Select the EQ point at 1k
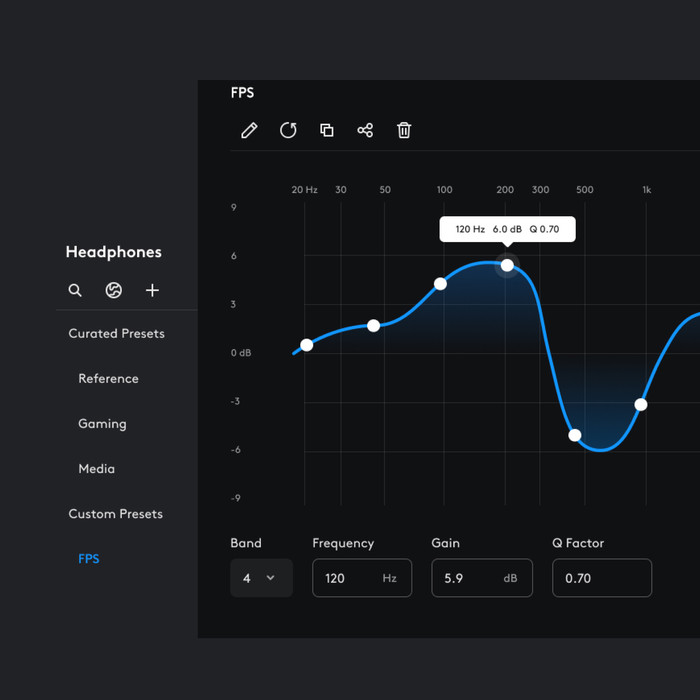The height and width of the screenshot is (700, 700). [641, 404]
